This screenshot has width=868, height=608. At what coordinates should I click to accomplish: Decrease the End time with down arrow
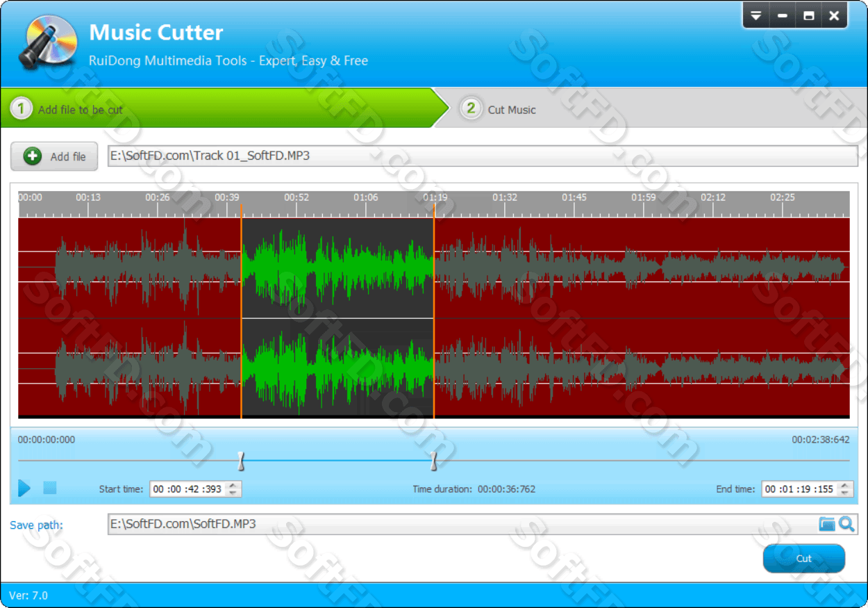[844, 493]
